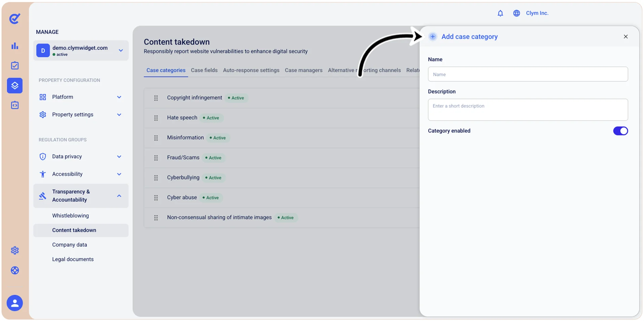Click the Name input field
The image size is (644, 321).
[x=528, y=74]
